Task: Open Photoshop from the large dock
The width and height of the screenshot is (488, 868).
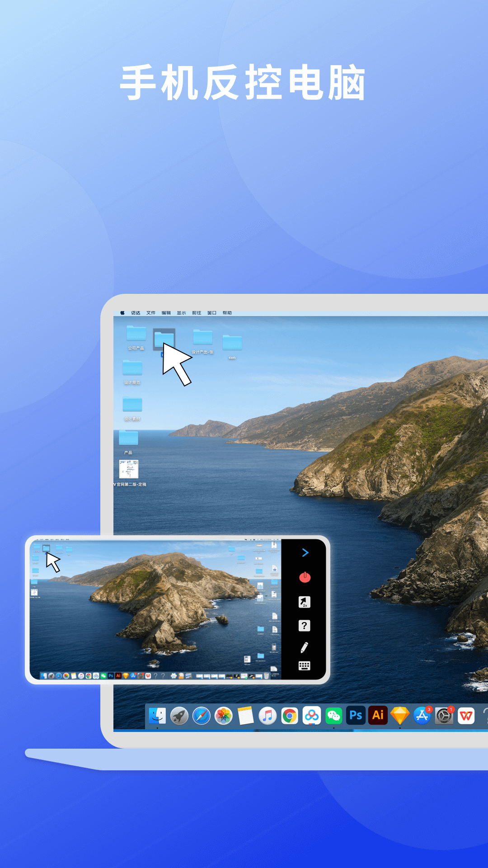Action: (356, 716)
